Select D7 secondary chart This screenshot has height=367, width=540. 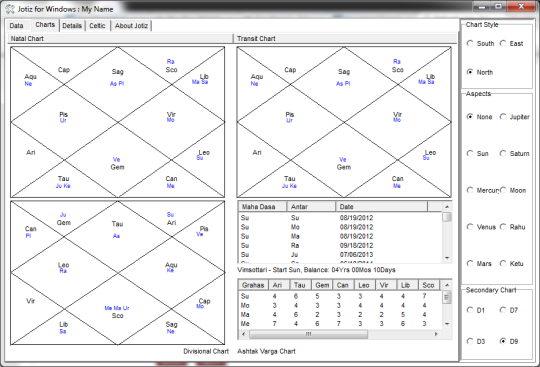tap(509, 310)
